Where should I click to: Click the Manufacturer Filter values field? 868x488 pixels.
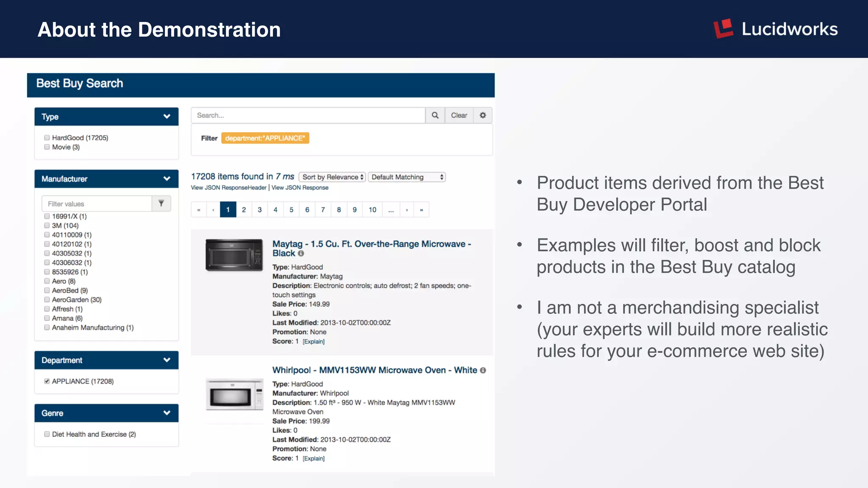point(97,204)
